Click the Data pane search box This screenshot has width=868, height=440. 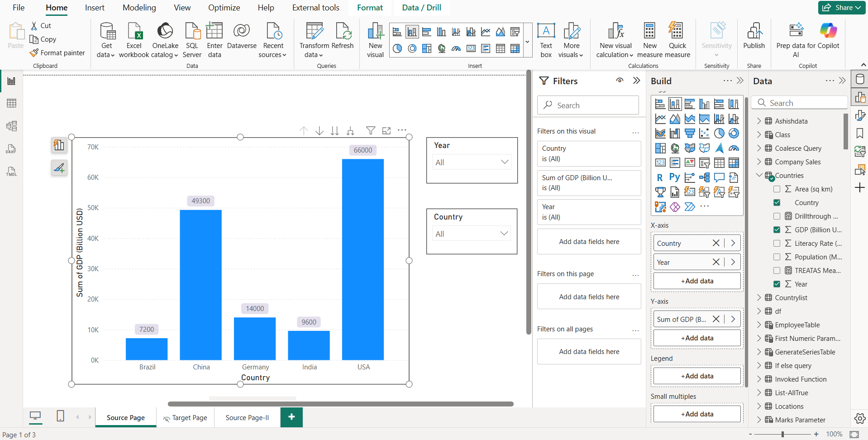pyautogui.click(x=799, y=103)
